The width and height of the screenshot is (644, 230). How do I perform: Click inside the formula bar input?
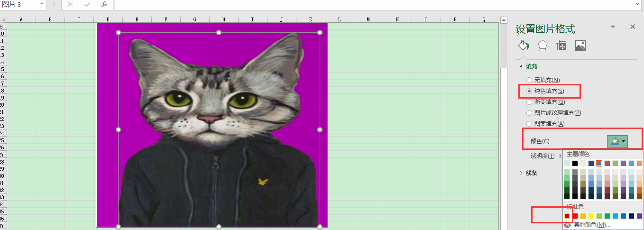coord(375,4)
